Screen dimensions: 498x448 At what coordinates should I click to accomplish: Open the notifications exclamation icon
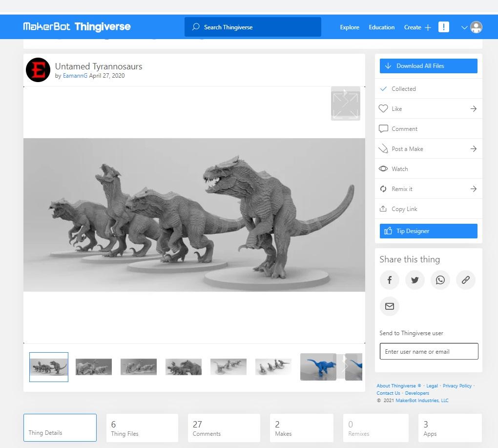click(x=443, y=27)
